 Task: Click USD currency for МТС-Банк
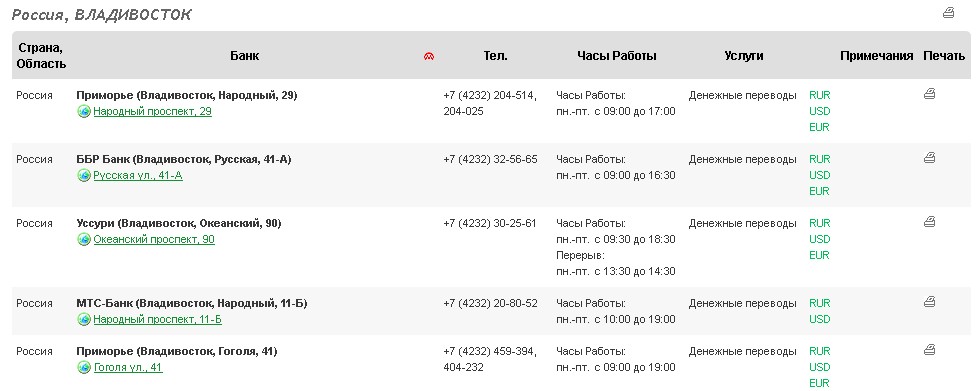(820, 319)
